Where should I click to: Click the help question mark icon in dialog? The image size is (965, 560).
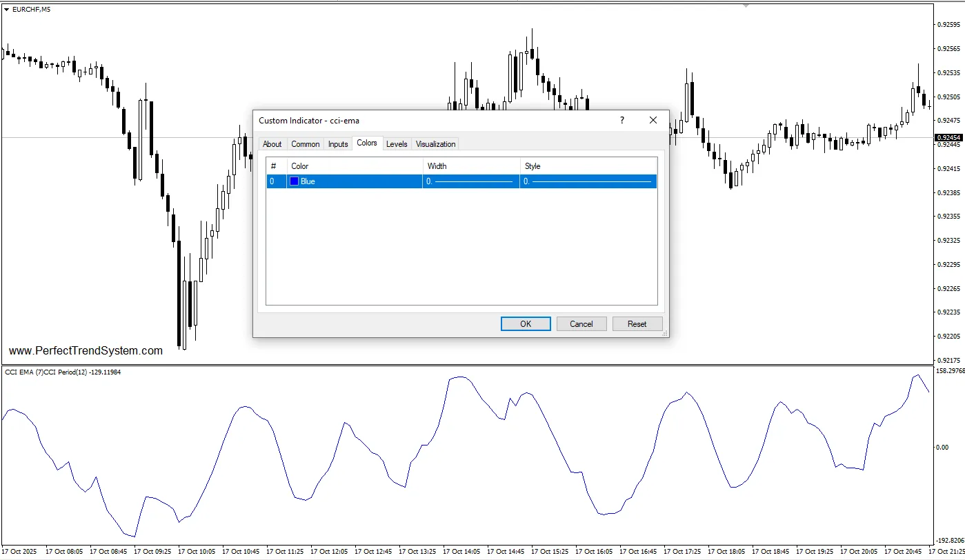pos(622,120)
